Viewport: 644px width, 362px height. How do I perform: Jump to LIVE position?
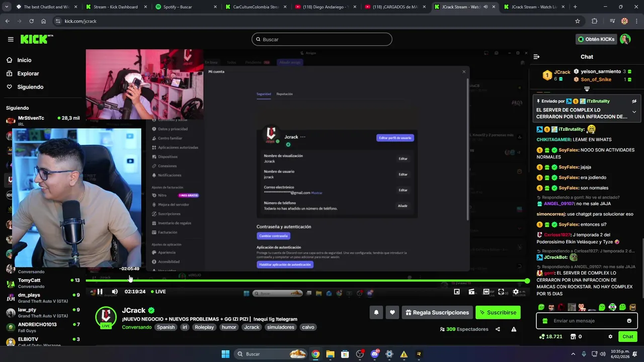(158, 292)
